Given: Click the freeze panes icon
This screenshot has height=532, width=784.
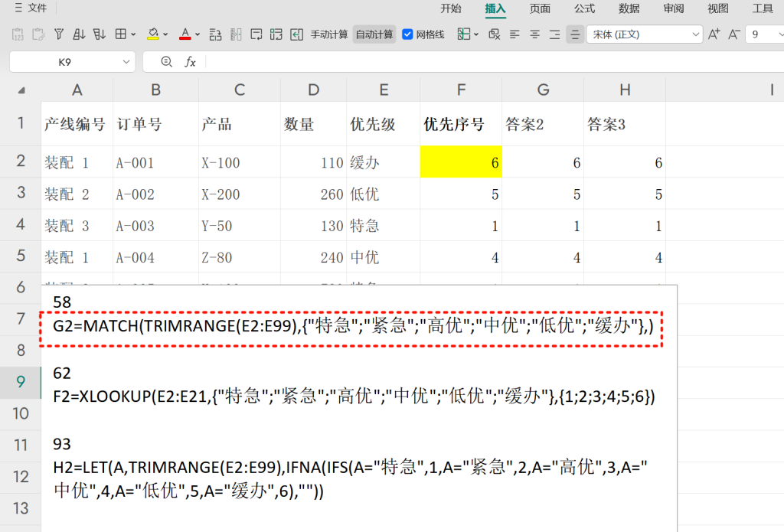Looking at the screenshot, I should click(x=463, y=34).
